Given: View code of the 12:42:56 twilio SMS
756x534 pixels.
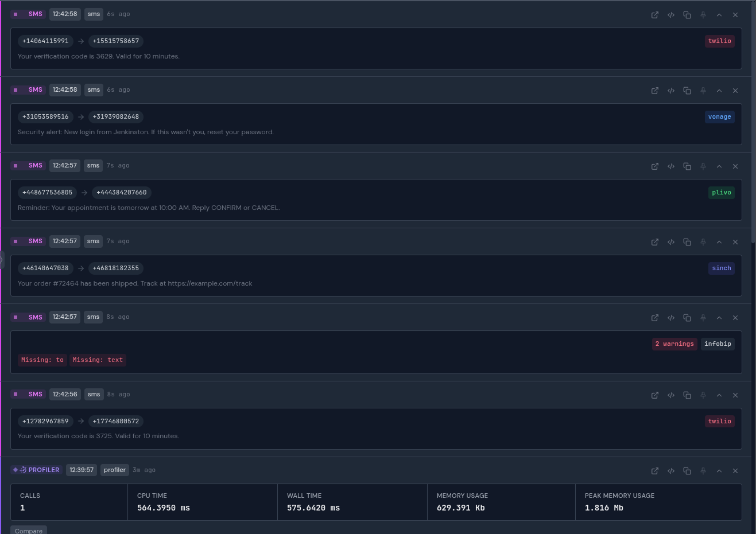Looking at the screenshot, I should pyautogui.click(x=671, y=395).
